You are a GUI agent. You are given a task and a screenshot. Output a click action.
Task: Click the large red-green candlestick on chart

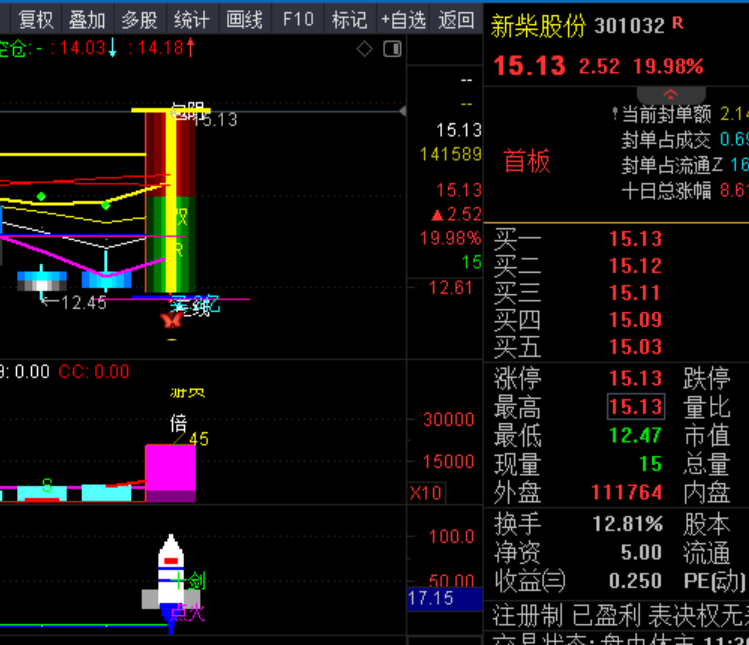171,202
